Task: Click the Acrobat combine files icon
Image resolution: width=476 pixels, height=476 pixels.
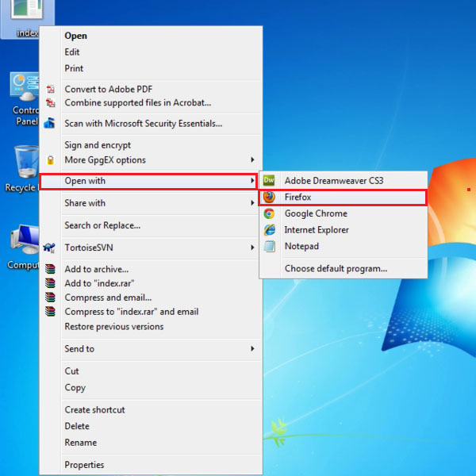Action: point(51,103)
